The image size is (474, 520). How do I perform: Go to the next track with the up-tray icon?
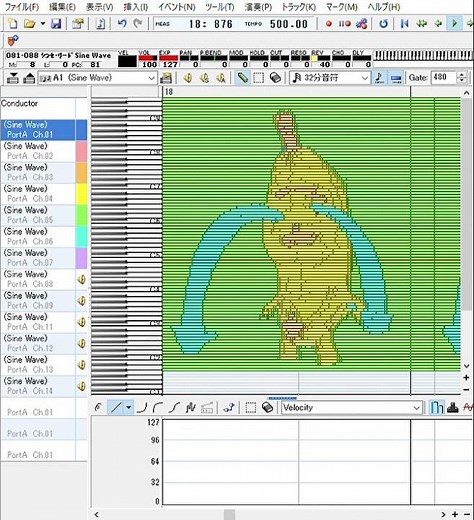pyautogui.click(x=29, y=78)
